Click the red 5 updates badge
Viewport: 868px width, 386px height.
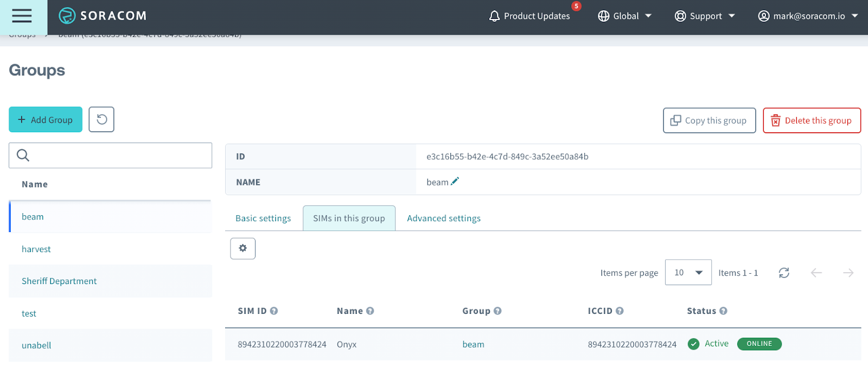tap(576, 6)
